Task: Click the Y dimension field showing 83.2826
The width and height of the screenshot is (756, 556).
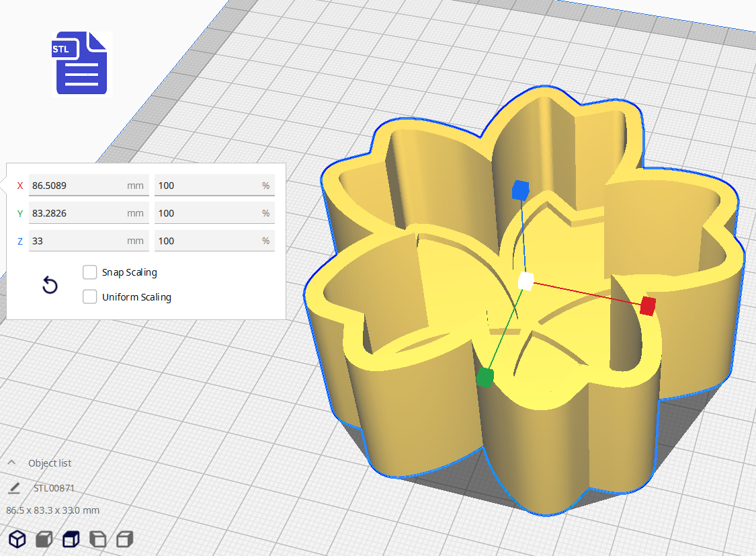Action: point(77,213)
